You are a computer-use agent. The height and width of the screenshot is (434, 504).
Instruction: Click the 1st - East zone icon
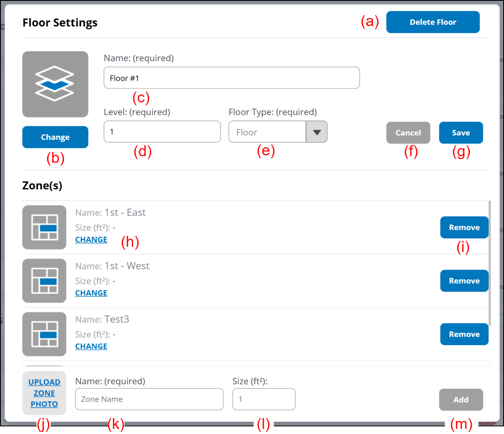(x=44, y=227)
